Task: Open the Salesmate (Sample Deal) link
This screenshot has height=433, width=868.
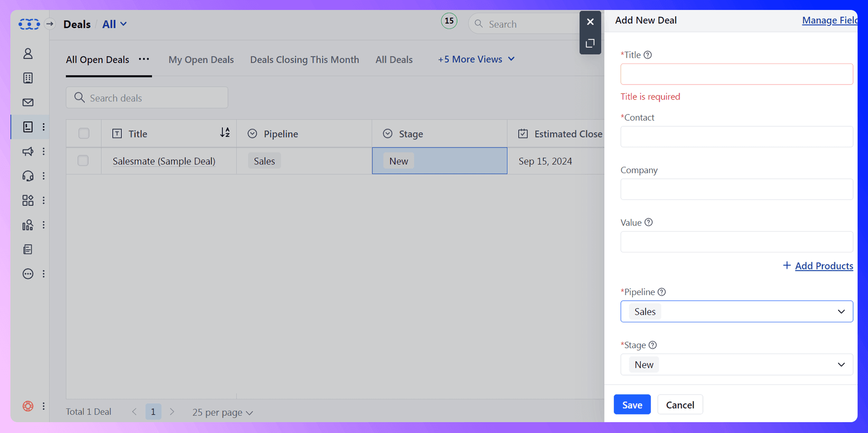Action: click(164, 161)
